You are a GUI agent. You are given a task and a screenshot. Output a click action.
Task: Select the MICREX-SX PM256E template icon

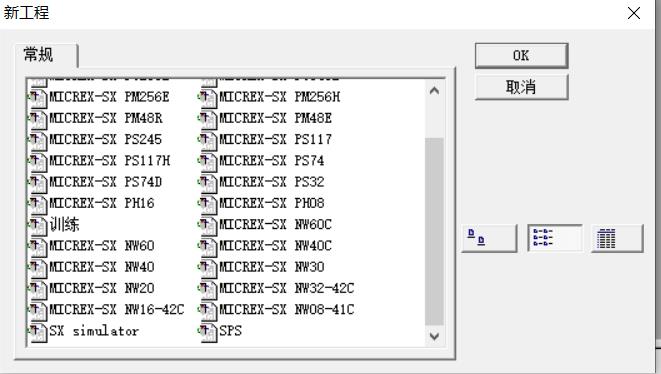point(38,98)
